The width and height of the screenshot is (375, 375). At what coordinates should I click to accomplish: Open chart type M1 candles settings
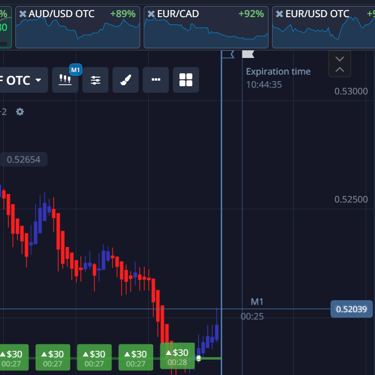[x=65, y=80]
